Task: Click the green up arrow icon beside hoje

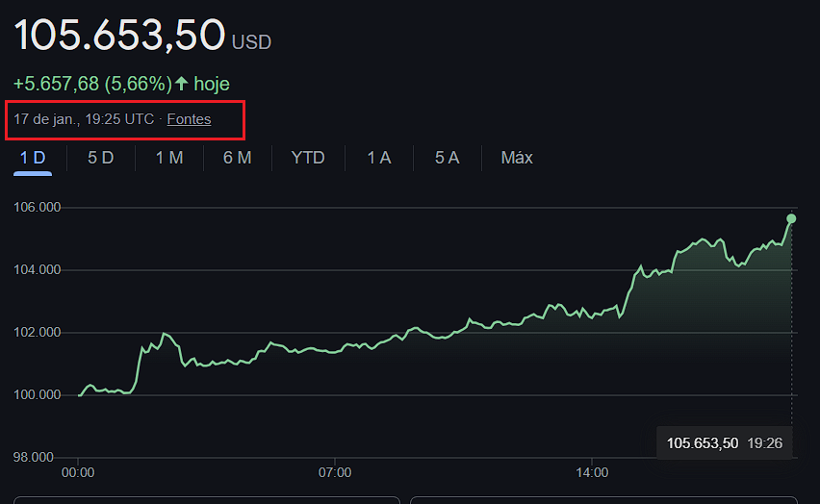Action: [x=182, y=83]
